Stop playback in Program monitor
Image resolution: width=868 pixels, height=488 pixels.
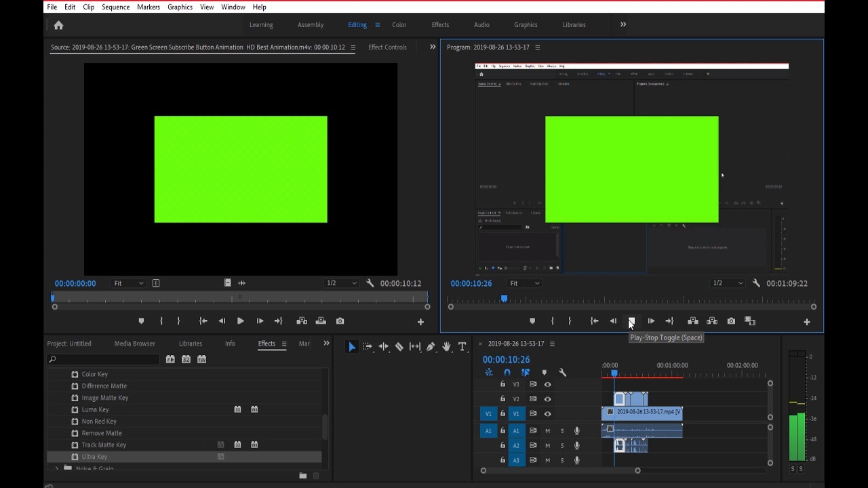pyautogui.click(x=631, y=321)
